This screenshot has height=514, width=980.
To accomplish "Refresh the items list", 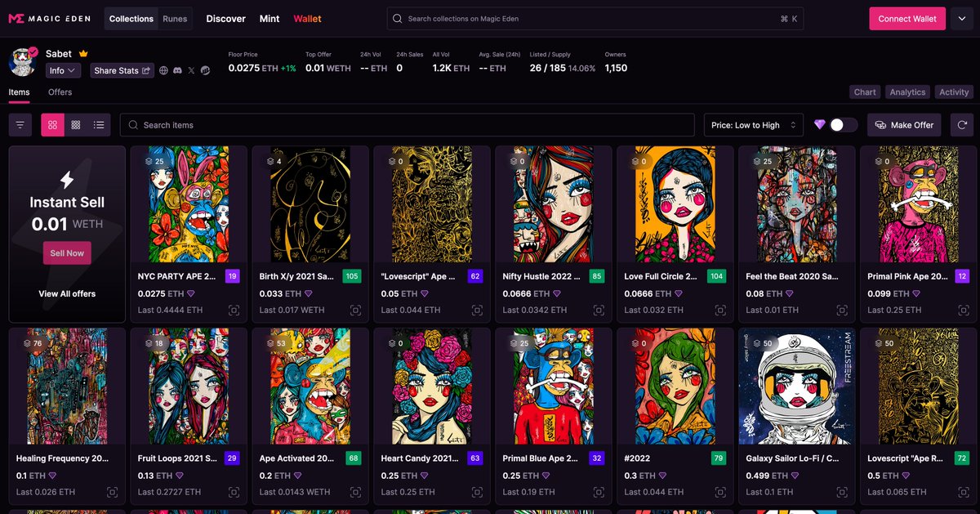I will [x=962, y=125].
